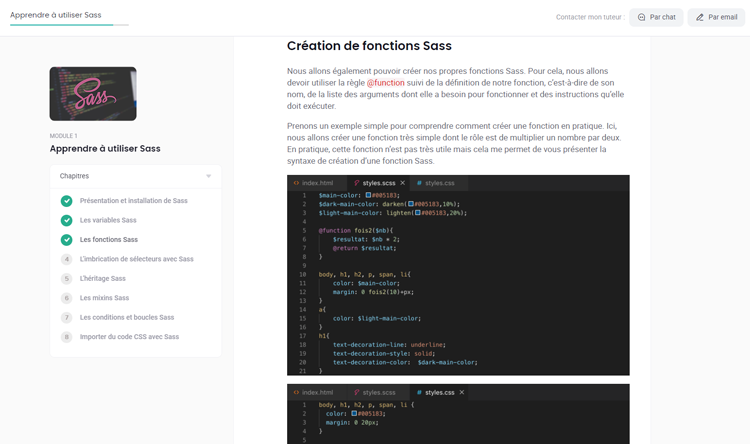Click the Chapitres panel header label
Screen dimensions: 750x444
(x=74, y=176)
